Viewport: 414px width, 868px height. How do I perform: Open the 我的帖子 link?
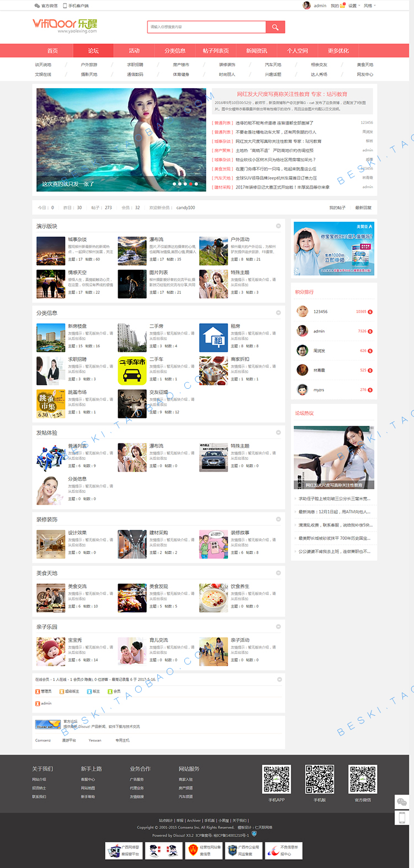pos(337,208)
